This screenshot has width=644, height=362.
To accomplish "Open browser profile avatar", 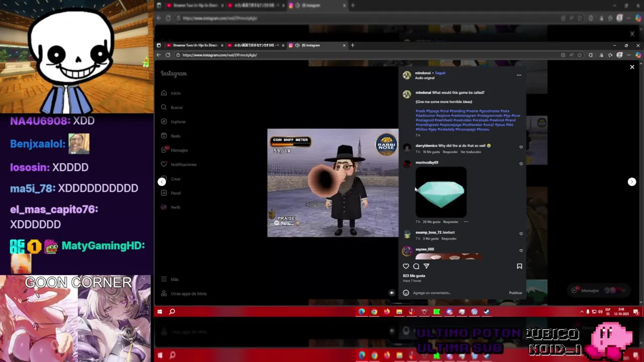I will click(x=619, y=55).
